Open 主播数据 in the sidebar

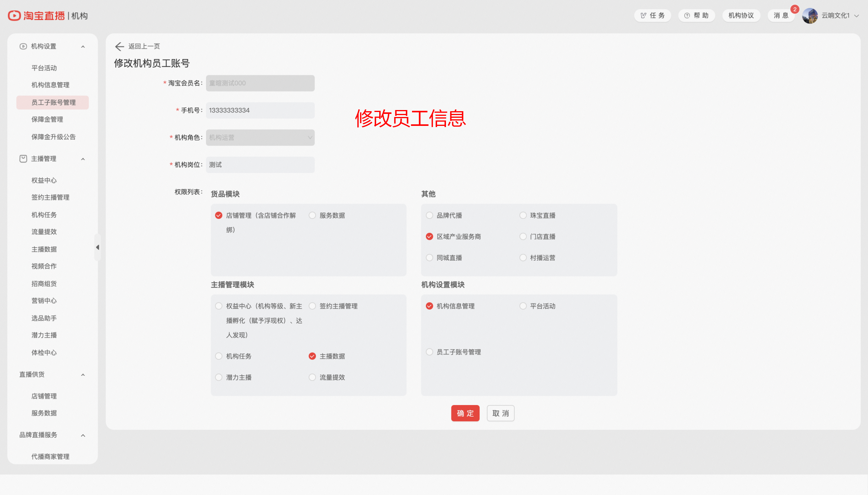coord(44,249)
